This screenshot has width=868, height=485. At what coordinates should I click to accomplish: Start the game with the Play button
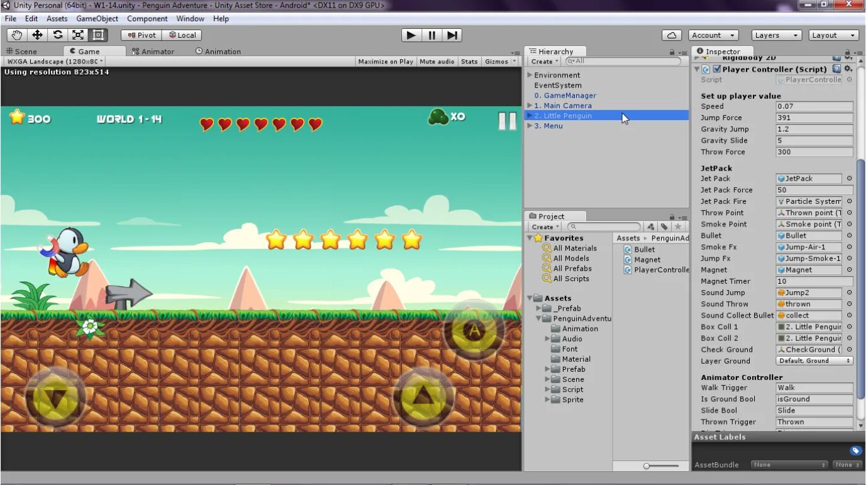pyautogui.click(x=411, y=35)
